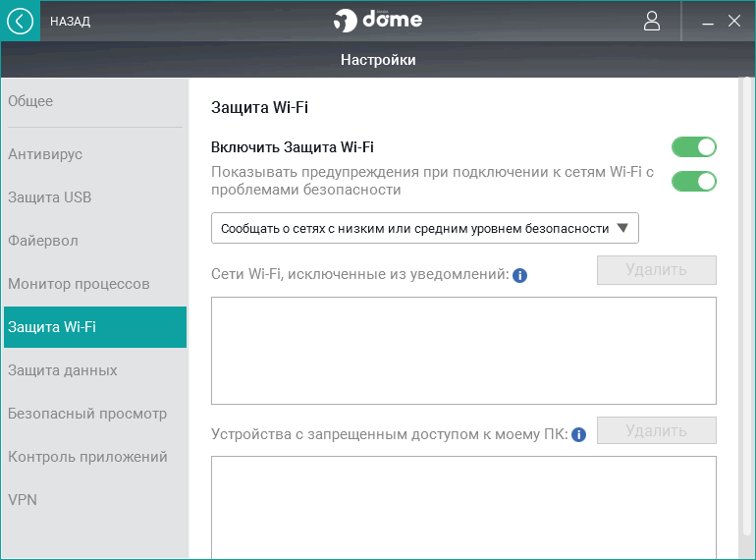The height and width of the screenshot is (560, 756).
Task: Click info icon beside blocked devices label
Action: (579, 434)
